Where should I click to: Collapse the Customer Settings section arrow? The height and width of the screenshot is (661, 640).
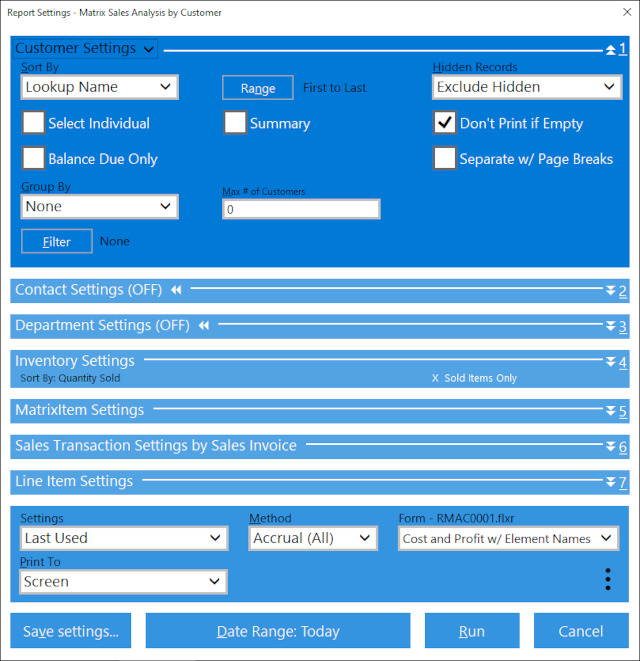click(x=611, y=49)
